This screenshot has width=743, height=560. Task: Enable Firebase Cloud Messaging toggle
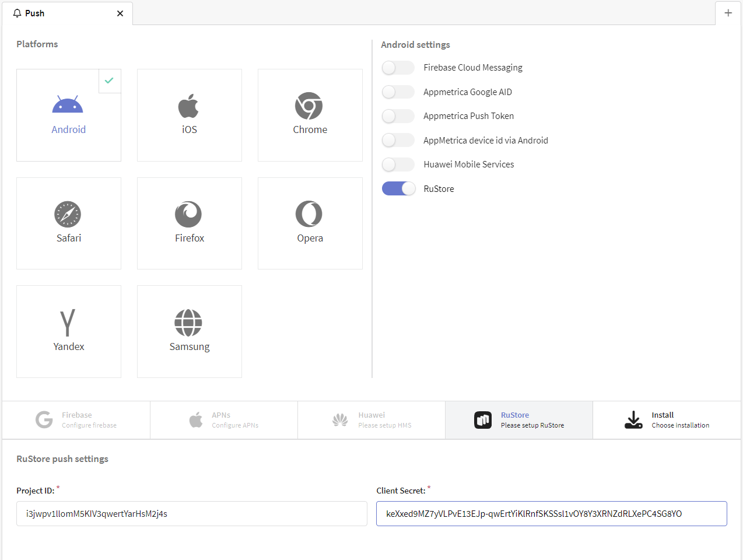point(398,68)
